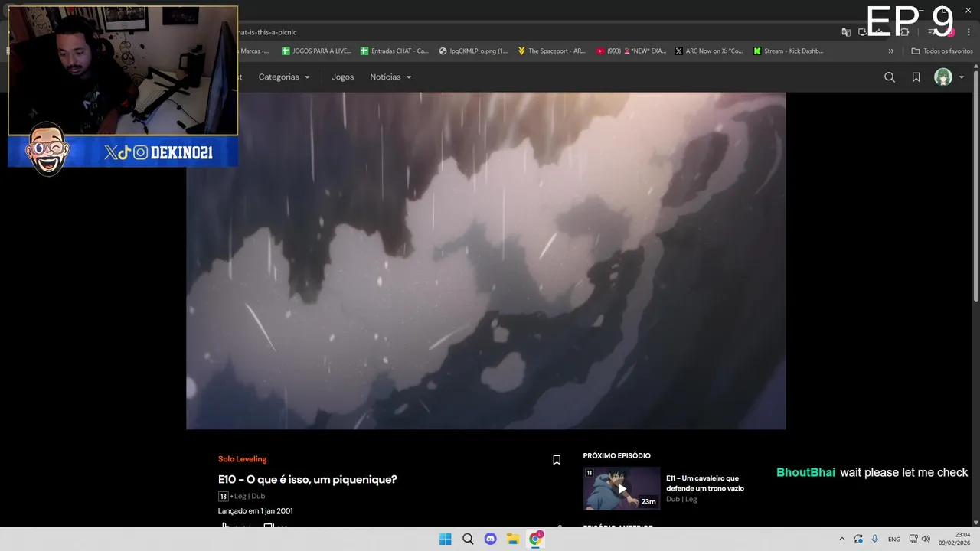Show hidden system tray icons
Viewport: 980px width, 551px height.
click(x=842, y=539)
